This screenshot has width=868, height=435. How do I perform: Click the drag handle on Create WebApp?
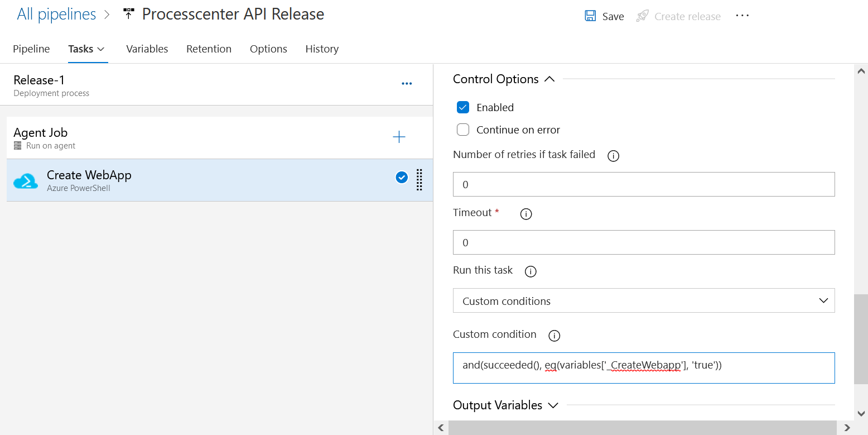pos(419,180)
